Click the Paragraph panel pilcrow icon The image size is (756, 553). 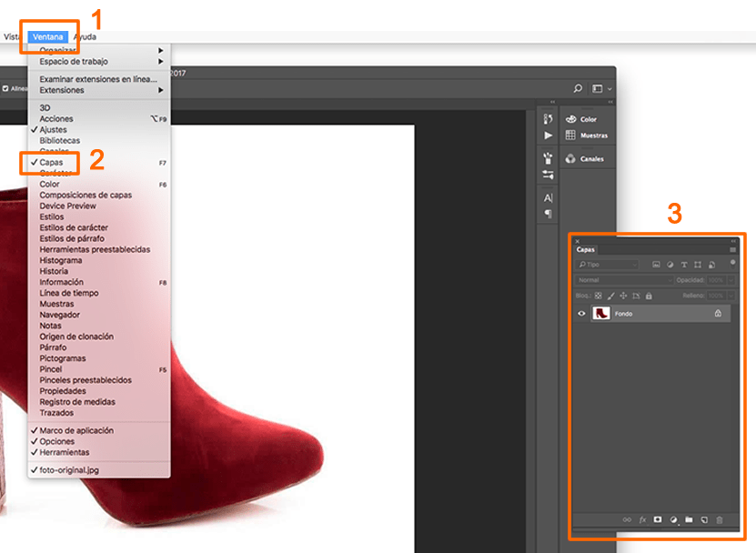click(x=548, y=214)
